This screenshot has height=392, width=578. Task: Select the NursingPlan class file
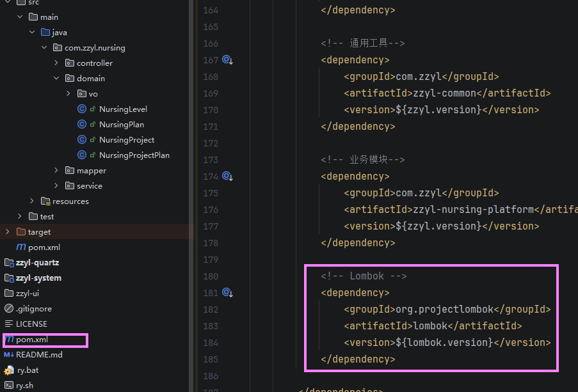[122, 125]
